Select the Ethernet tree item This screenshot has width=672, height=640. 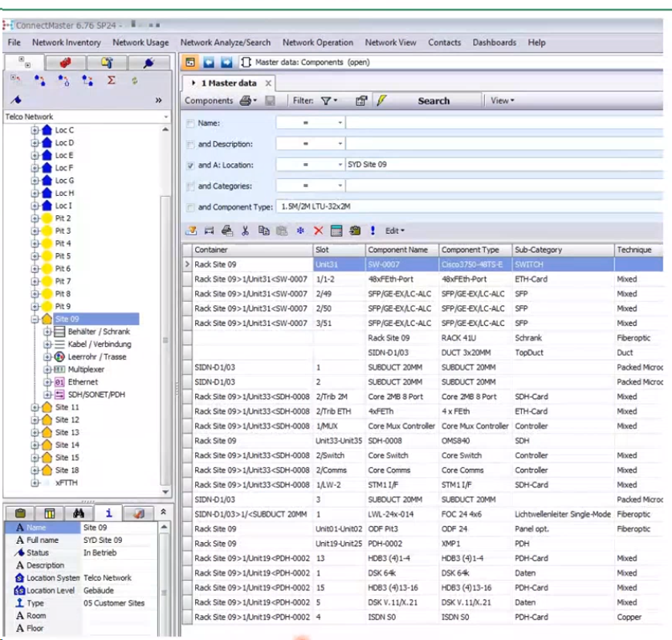83,382
